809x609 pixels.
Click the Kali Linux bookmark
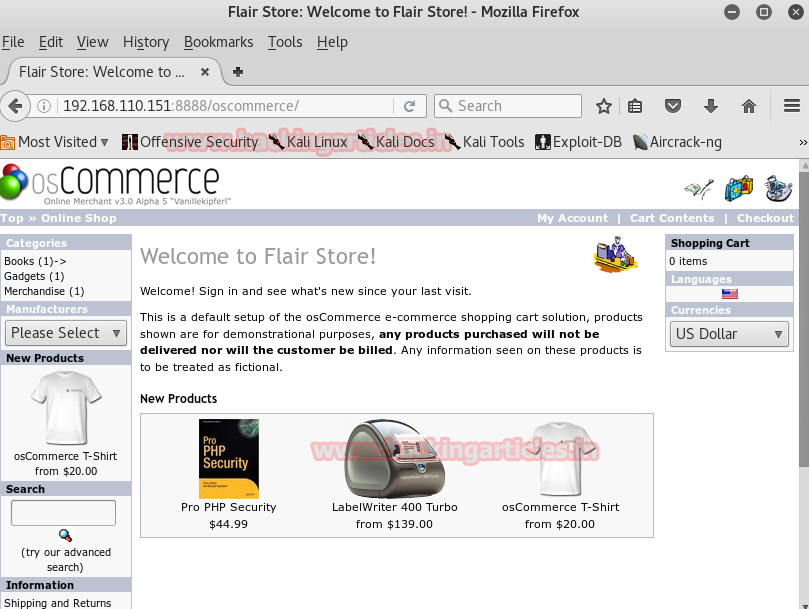coord(308,142)
